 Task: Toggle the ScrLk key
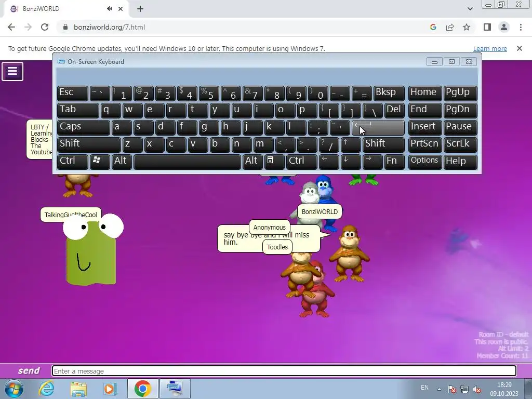click(x=460, y=144)
